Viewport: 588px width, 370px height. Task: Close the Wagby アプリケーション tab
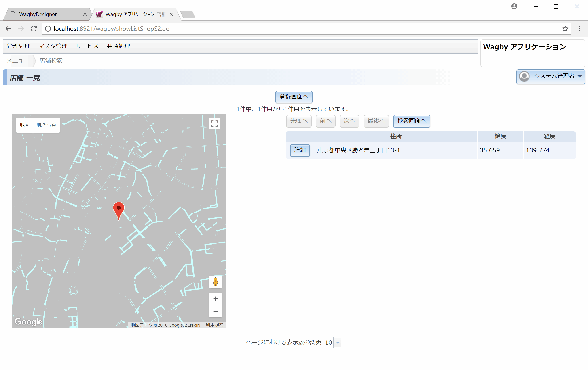[x=171, y=14]
